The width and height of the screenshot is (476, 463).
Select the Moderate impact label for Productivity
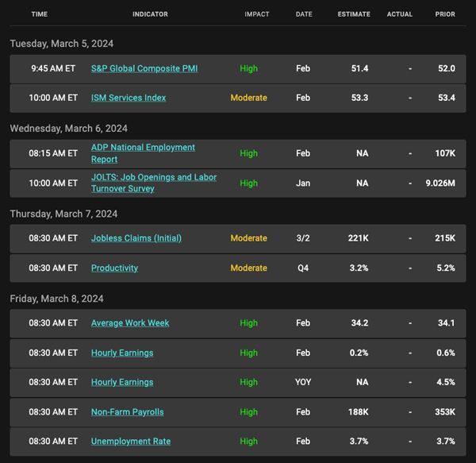coord(248,268)
